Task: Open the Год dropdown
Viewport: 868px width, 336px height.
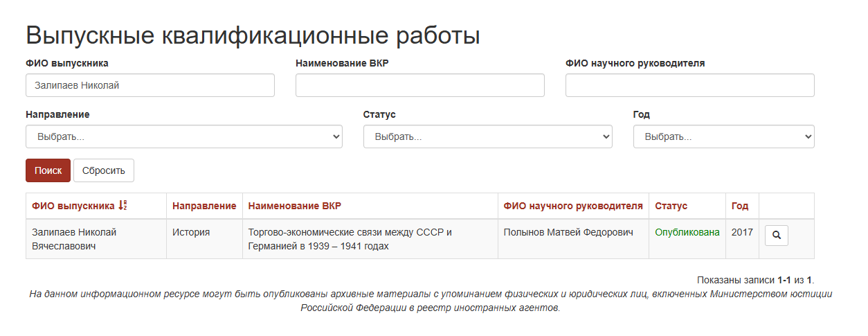Action: point(723,136)
